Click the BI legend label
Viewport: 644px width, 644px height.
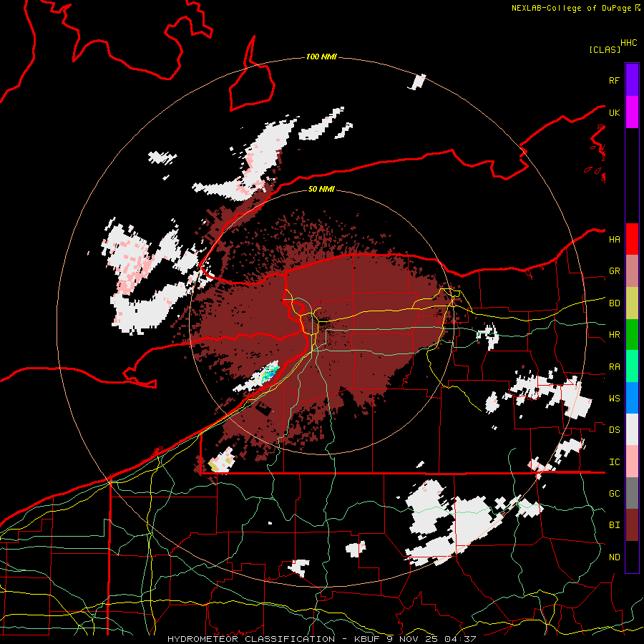(614, 525)
